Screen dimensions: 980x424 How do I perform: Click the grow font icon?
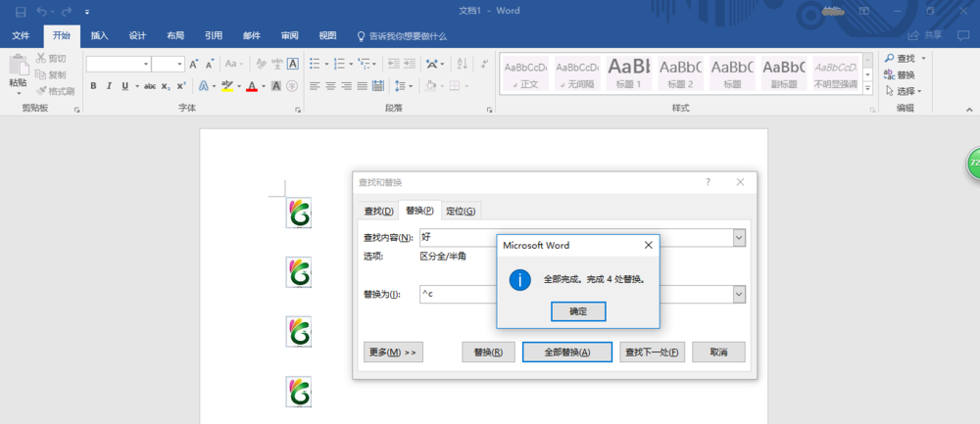[x=194, y=64]
